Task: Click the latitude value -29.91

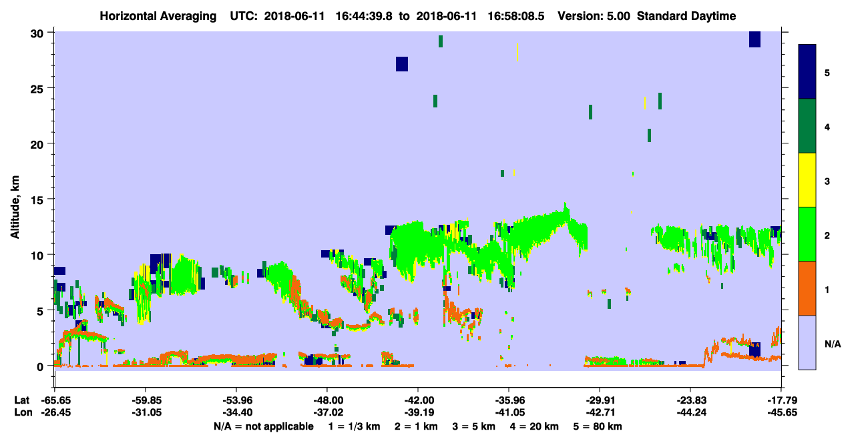Action: click(599, 400)
